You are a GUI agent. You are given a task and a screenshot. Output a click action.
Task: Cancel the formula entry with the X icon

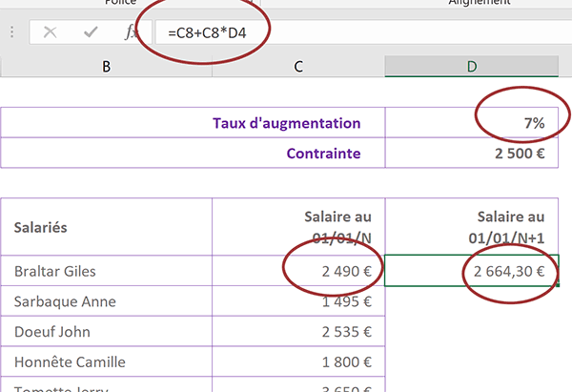click(50, 32)
